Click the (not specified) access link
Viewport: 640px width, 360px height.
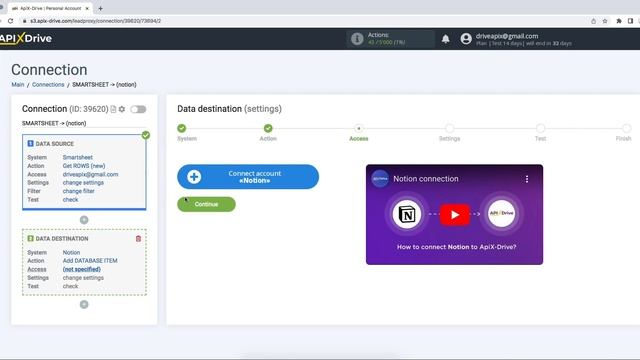[x=82, y=269]
